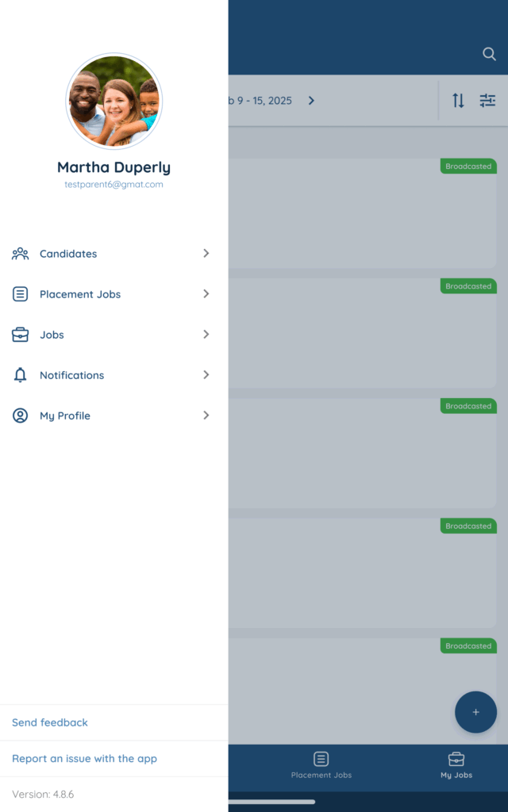508x812 pixels.
Task: Open the Notifications menu item
Action: pyautogui.click(x=71, y=375)
